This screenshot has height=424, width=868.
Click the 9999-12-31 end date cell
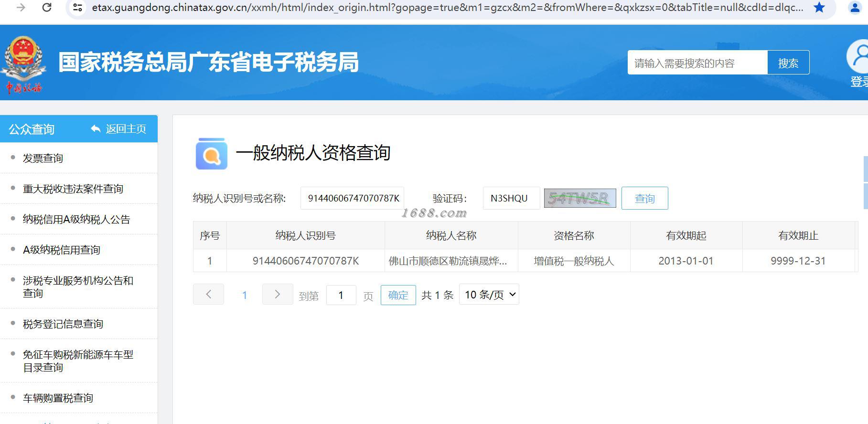point(798,261)
